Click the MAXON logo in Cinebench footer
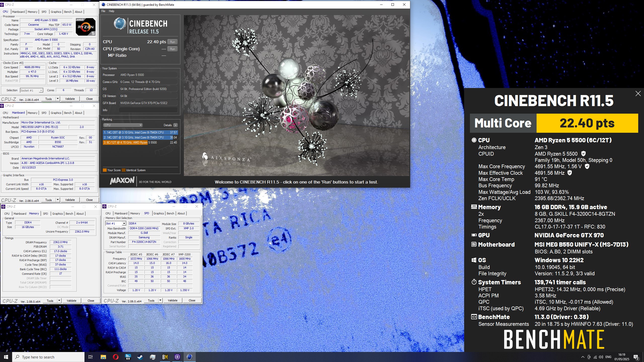The image size is (644, 362). (122, 180)
